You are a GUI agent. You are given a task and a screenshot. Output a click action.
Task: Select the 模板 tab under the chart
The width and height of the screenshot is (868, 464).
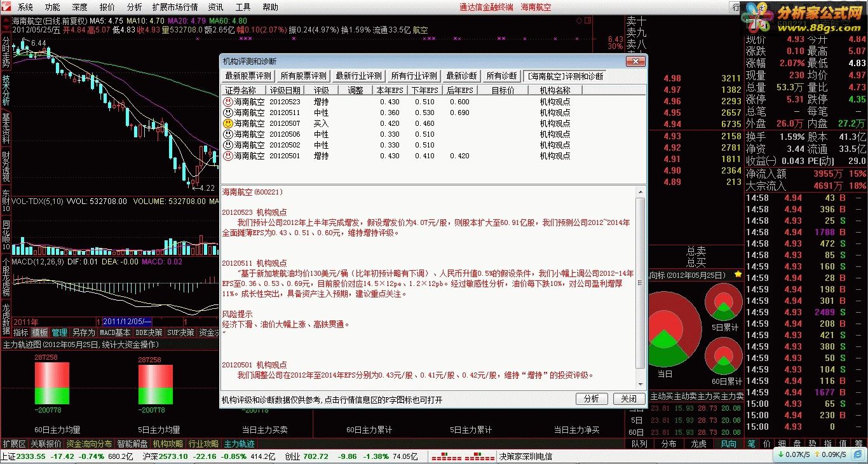click(x=40, y=332)
